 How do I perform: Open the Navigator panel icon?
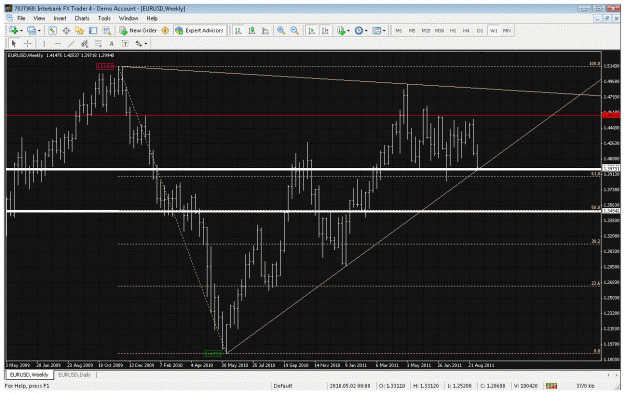point(80,31)
